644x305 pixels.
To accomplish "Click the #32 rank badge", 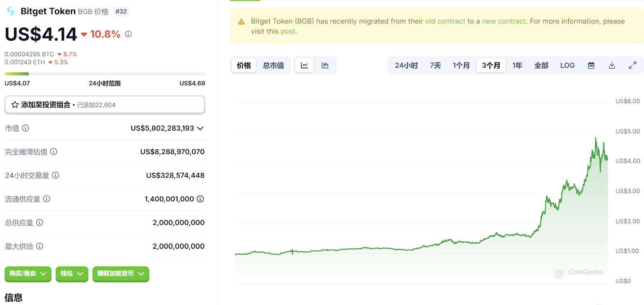I will 121,12.
